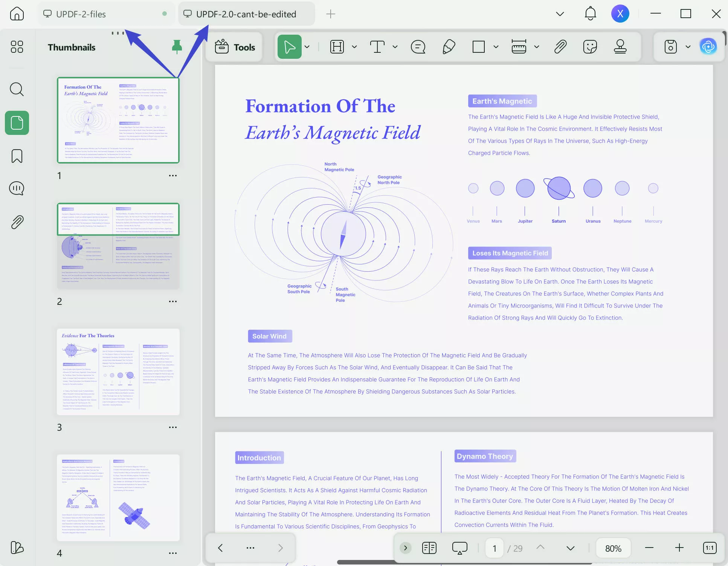Open options menu for page 3 thumbnail
This screenshot has height=566, width=728.
click(x=173, y=427)
